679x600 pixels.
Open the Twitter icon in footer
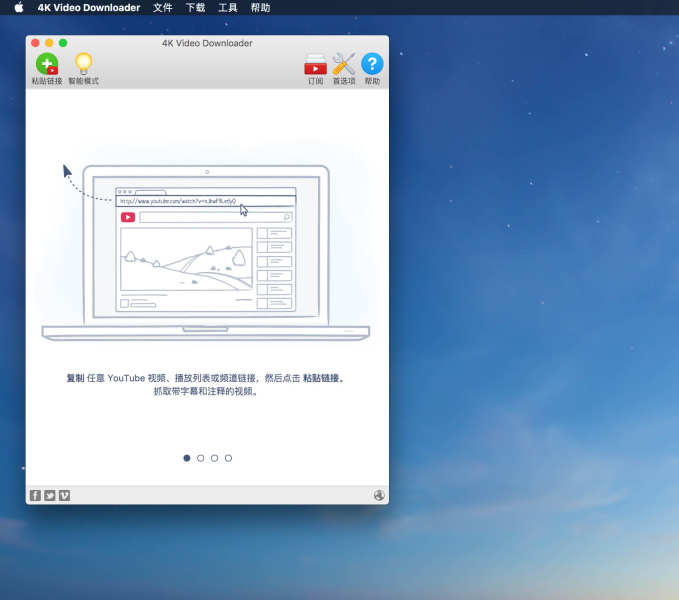[50, 495]
